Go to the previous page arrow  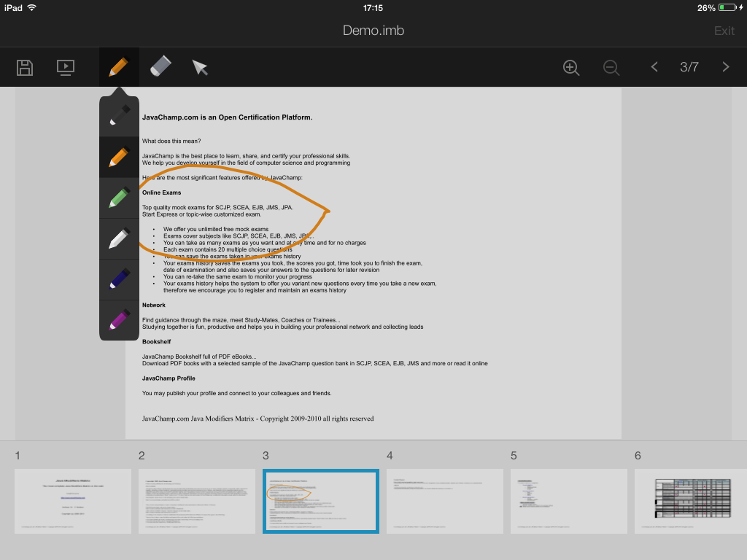point(654,67)
